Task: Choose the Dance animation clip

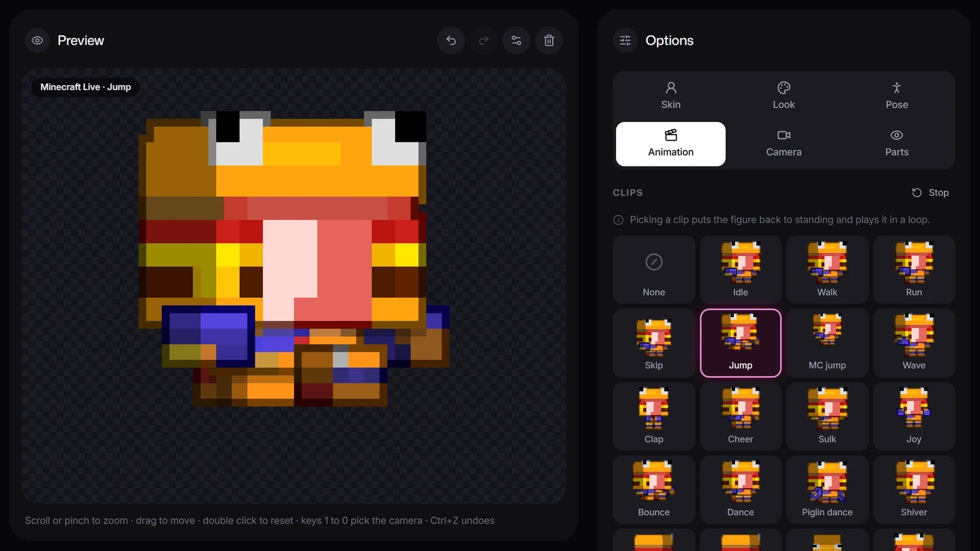Action: [x=741, y=490]
